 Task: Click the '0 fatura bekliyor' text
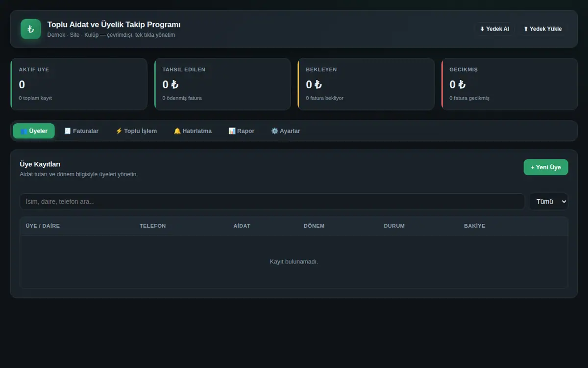point(325,98)
